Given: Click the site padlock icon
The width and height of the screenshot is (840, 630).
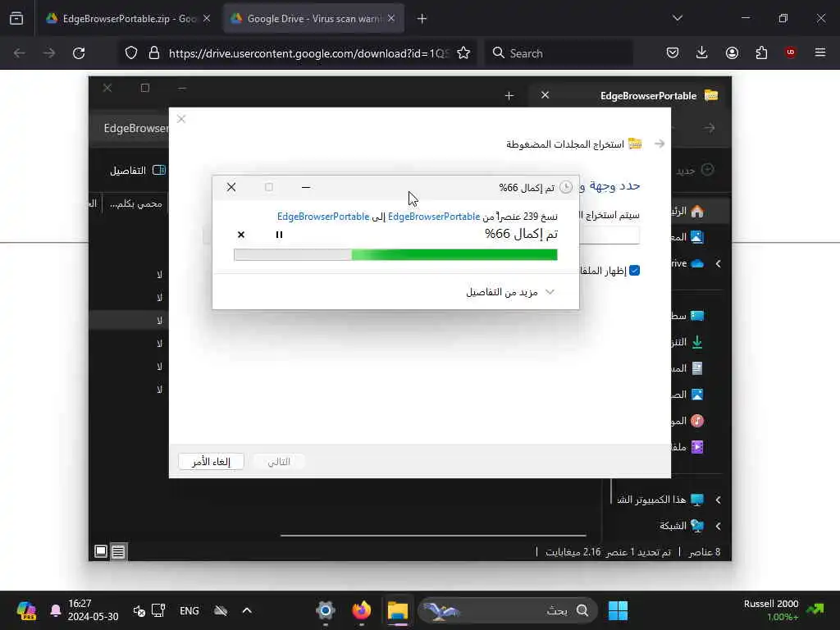Looking at the screenshot, I should 154,53.
